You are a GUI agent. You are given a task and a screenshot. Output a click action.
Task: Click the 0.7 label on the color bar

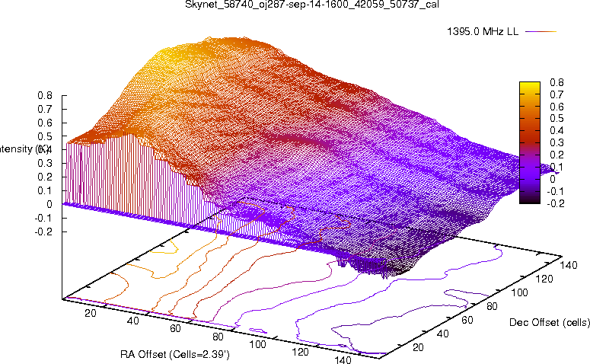pos(557,94)
